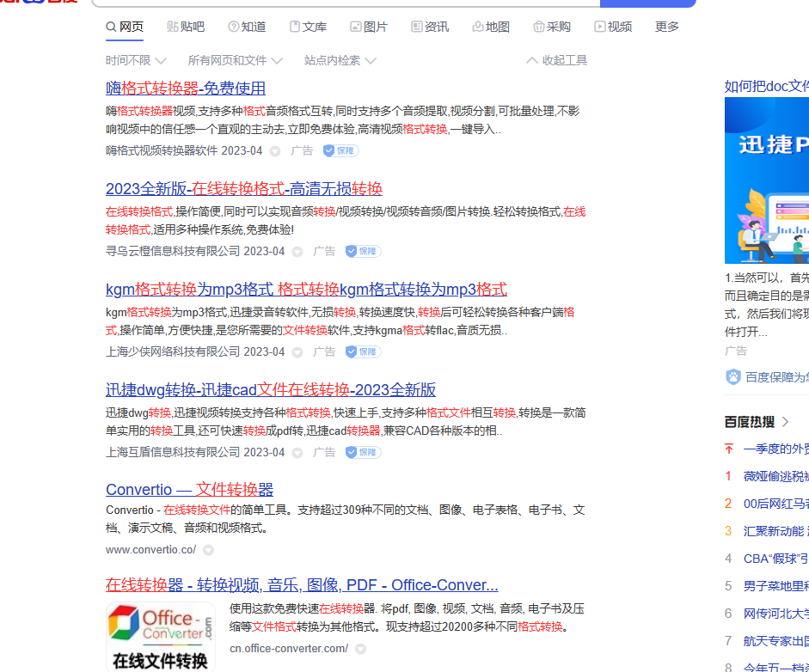Open the 百度热搜 heading
Image resolution: width=809 pixels, height=672 pixels.
750,422
